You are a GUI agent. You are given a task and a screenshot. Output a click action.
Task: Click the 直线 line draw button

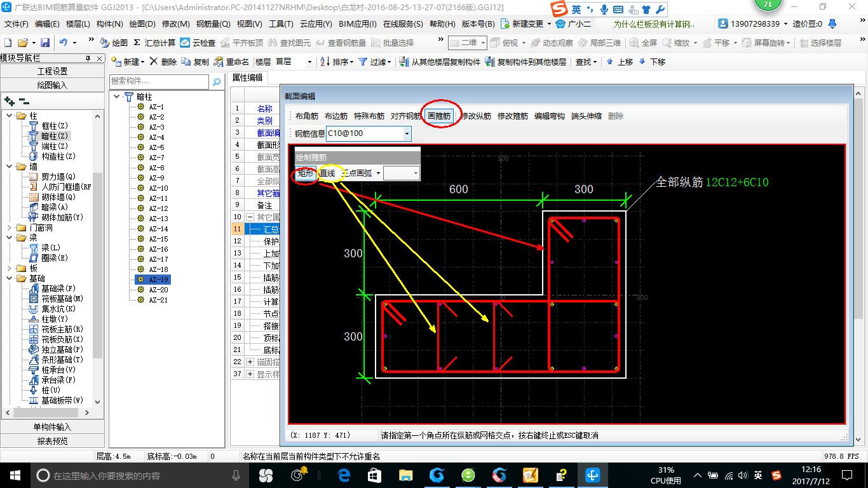[x=327, y=173]
